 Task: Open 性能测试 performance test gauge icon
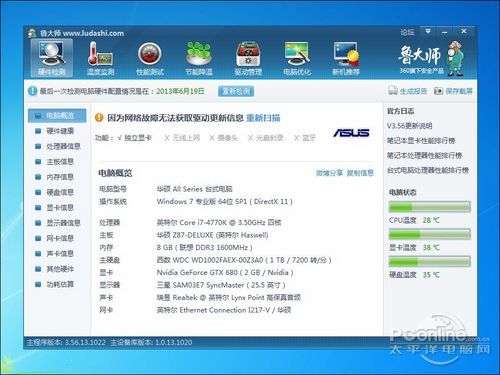tap(150, 58)
